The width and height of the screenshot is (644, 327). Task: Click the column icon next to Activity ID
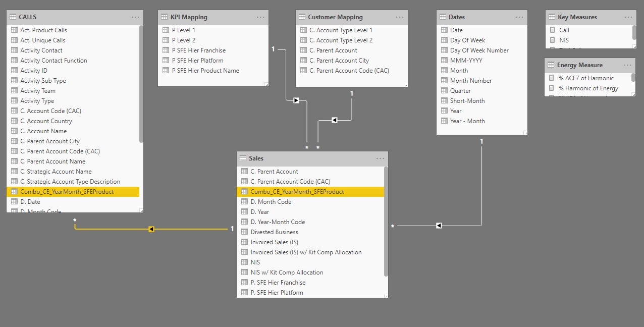click(x=14, y=71)
